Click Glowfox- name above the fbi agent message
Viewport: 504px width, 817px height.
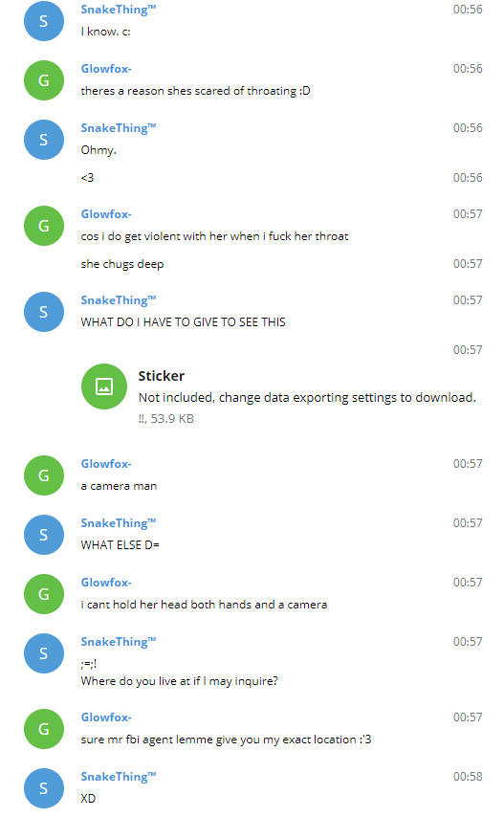[106, 718]
